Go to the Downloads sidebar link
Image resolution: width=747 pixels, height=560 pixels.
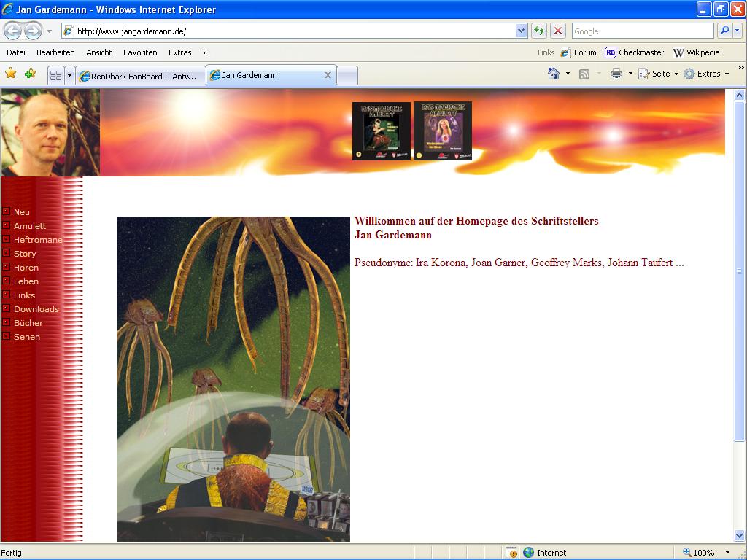click(x=36, y=309)
